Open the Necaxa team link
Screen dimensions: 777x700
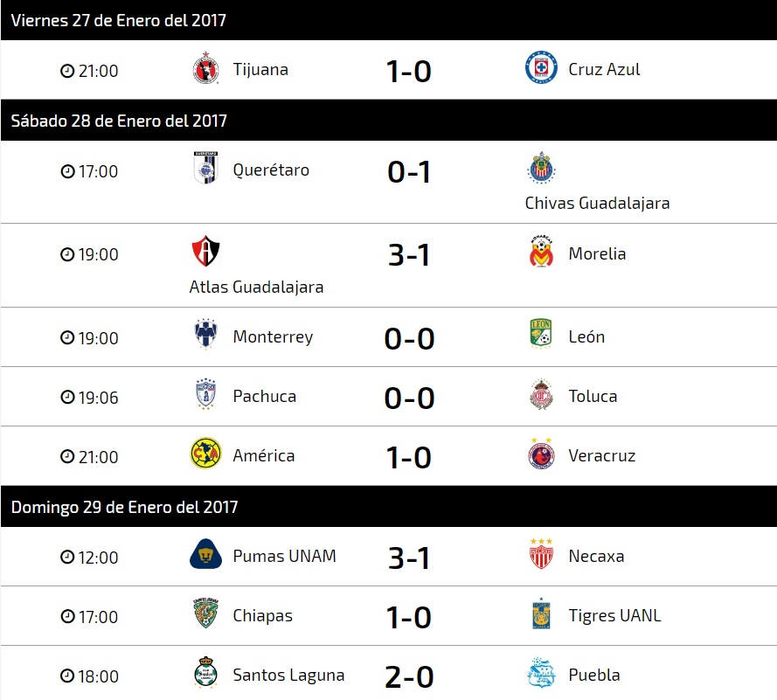point(596,556)
